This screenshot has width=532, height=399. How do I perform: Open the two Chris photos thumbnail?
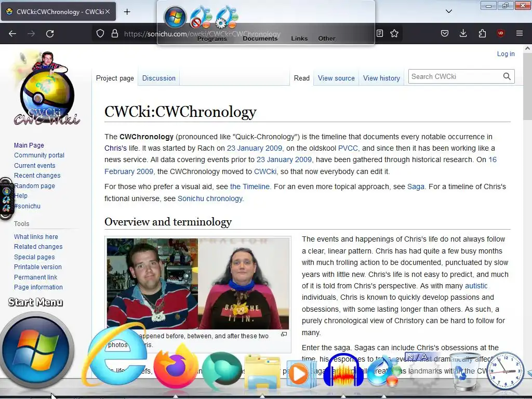[198, 284]
